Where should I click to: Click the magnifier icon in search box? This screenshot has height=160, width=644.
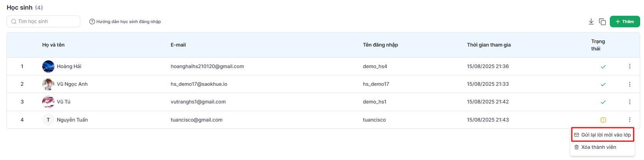14,22
